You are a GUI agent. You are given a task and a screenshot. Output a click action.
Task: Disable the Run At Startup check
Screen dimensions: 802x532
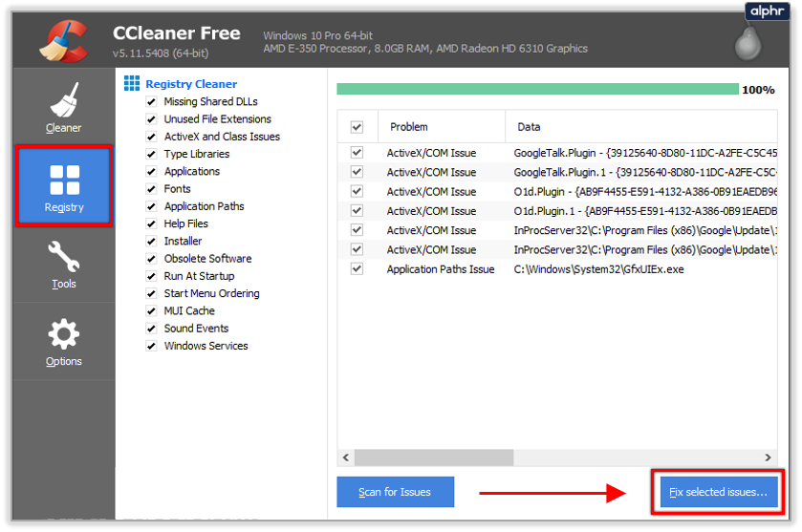tap(151, 276)
